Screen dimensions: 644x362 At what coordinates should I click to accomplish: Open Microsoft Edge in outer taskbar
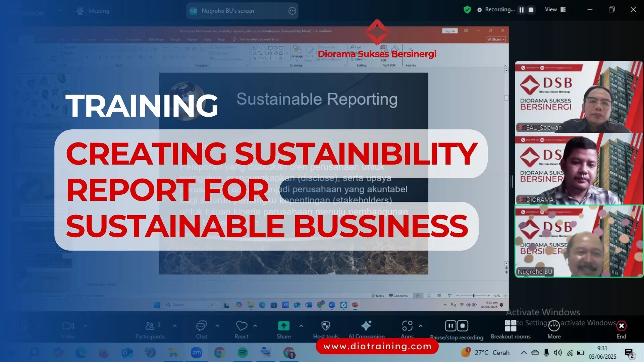point(81,353)
